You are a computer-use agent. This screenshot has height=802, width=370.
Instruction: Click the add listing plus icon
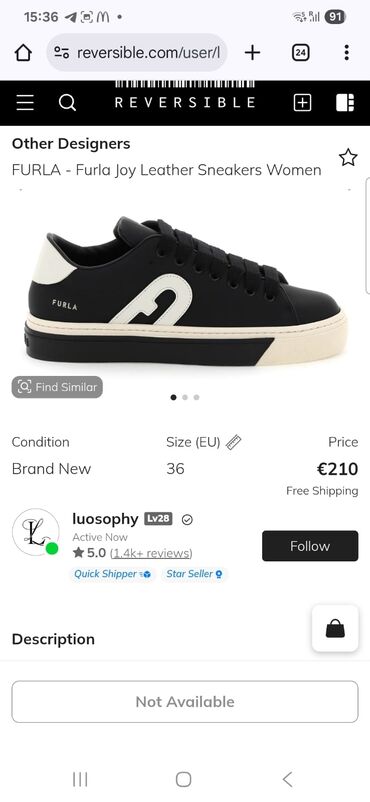pos(302,102)
